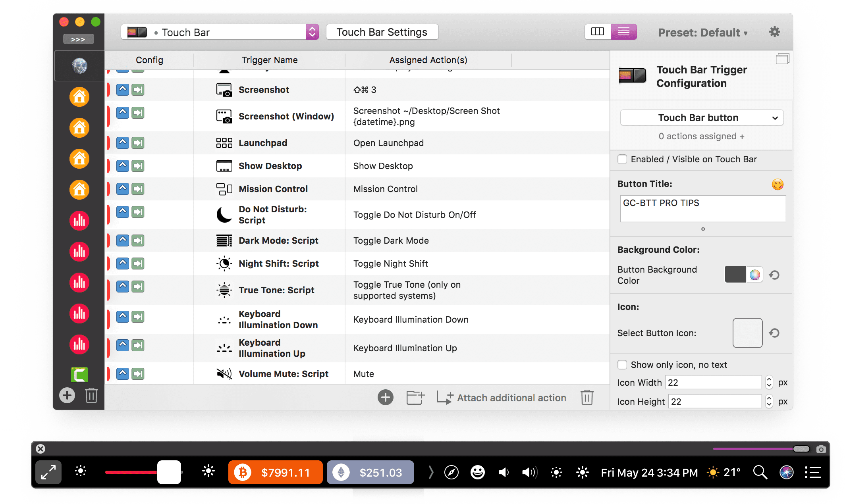Add a new app with the sidebar plus icon
847x504 pixels.
click(x=67, y=395)
